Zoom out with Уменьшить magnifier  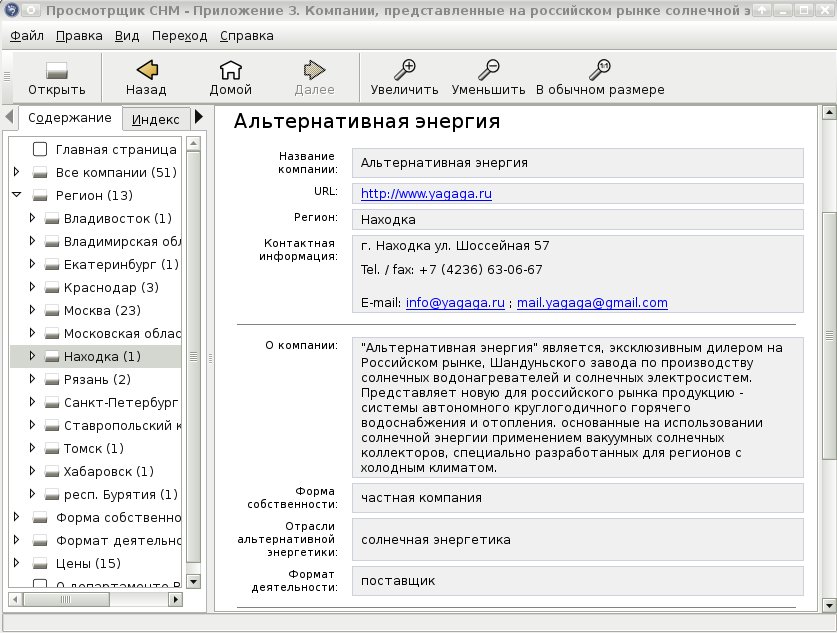click(488, 78)
